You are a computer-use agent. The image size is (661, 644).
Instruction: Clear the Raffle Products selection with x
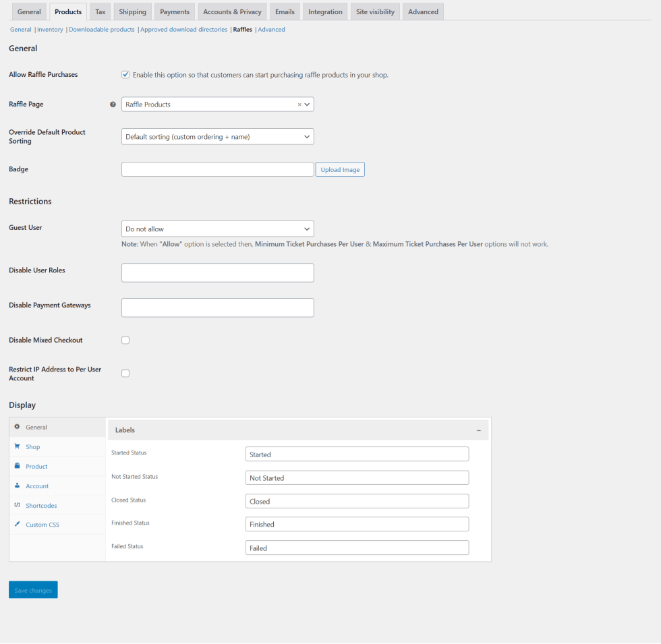[299, 105]
